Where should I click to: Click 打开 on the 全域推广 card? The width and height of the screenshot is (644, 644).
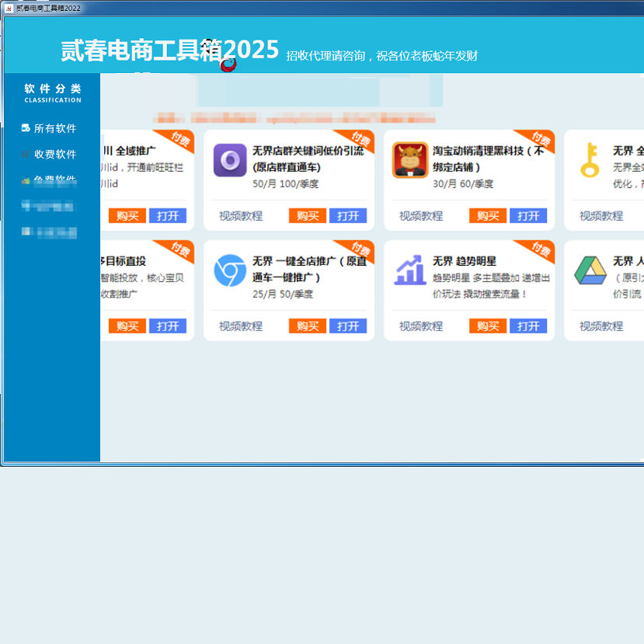(168, 216)
